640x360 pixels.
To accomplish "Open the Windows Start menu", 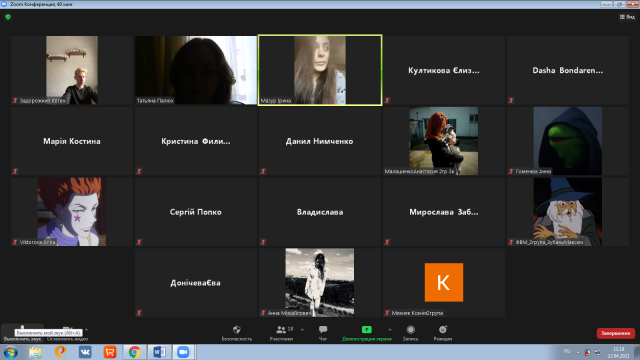I will pos(11,352).
